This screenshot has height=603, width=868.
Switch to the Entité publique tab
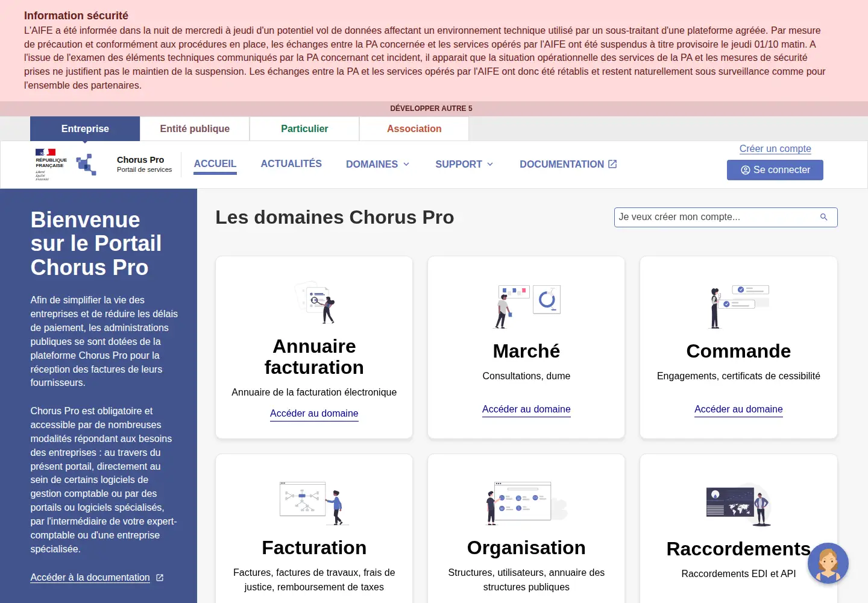pos(195,128)
